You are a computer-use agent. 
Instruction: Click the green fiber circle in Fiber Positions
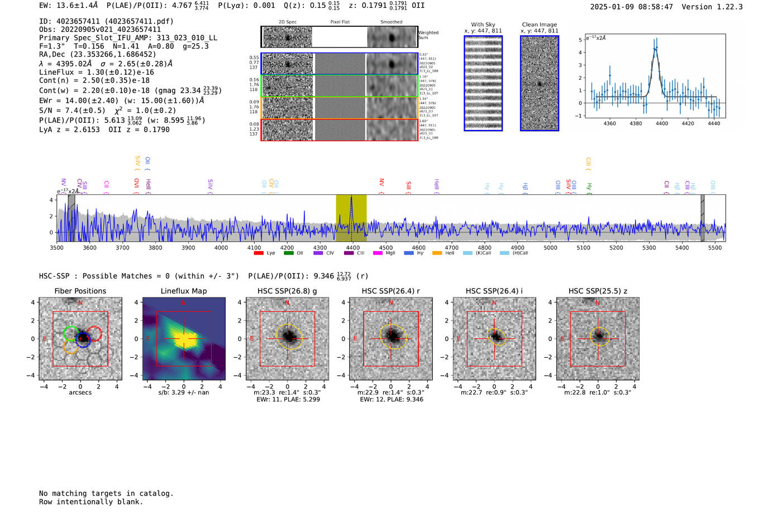[x=70, y=333]
